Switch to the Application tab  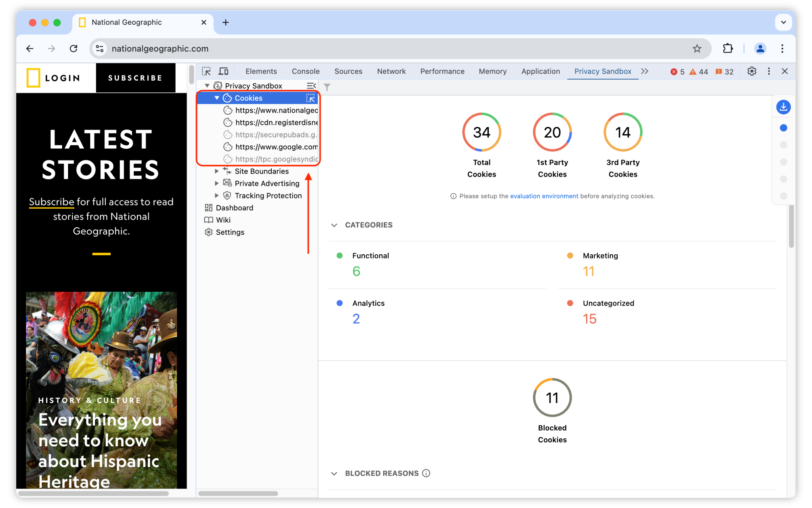[x=540, y=71]
